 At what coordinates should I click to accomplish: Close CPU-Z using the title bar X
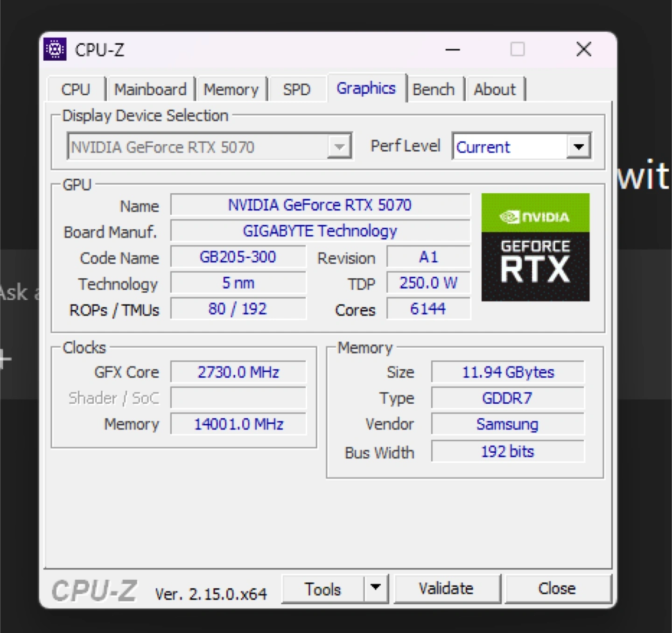tap(584, 49)
